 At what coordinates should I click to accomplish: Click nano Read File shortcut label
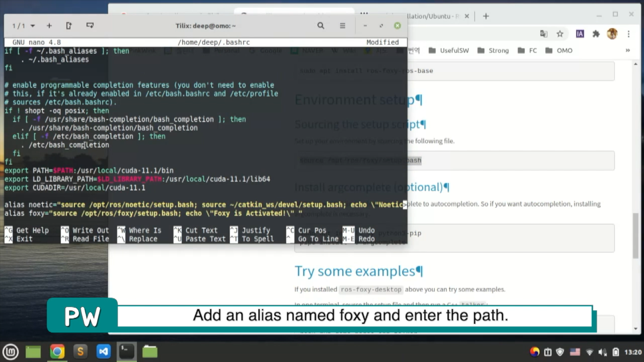(91, 239)
